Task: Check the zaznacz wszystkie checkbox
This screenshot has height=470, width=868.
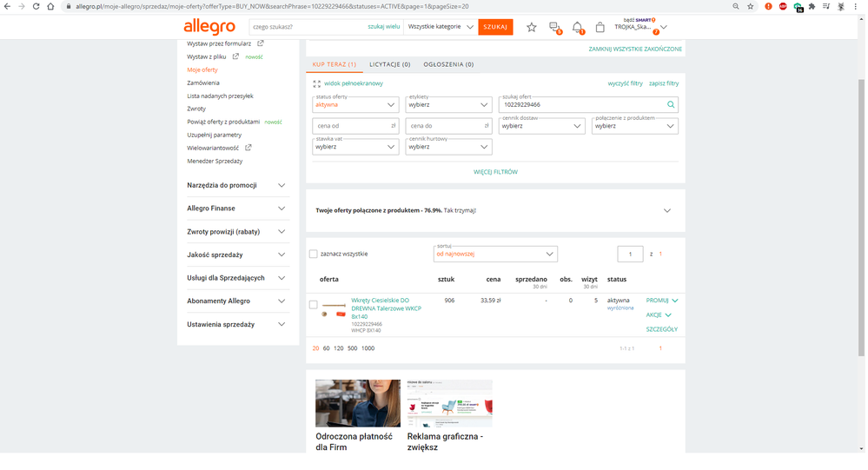Action: click(314, 254)
